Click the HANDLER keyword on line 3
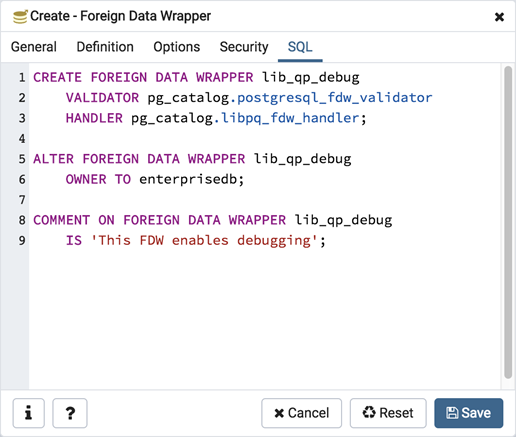516x437 pixels. coord(94,118)
